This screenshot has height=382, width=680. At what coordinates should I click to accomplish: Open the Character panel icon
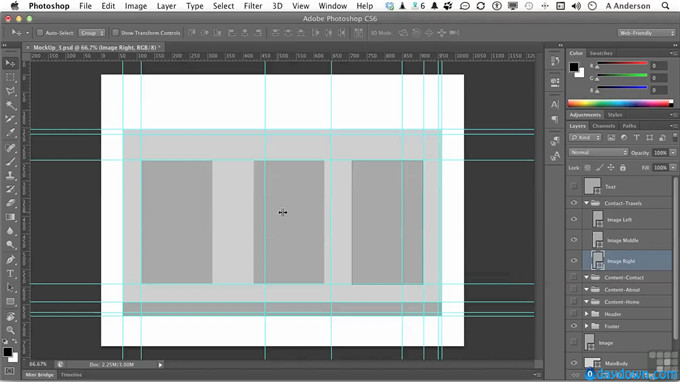[x=555, y=104]
